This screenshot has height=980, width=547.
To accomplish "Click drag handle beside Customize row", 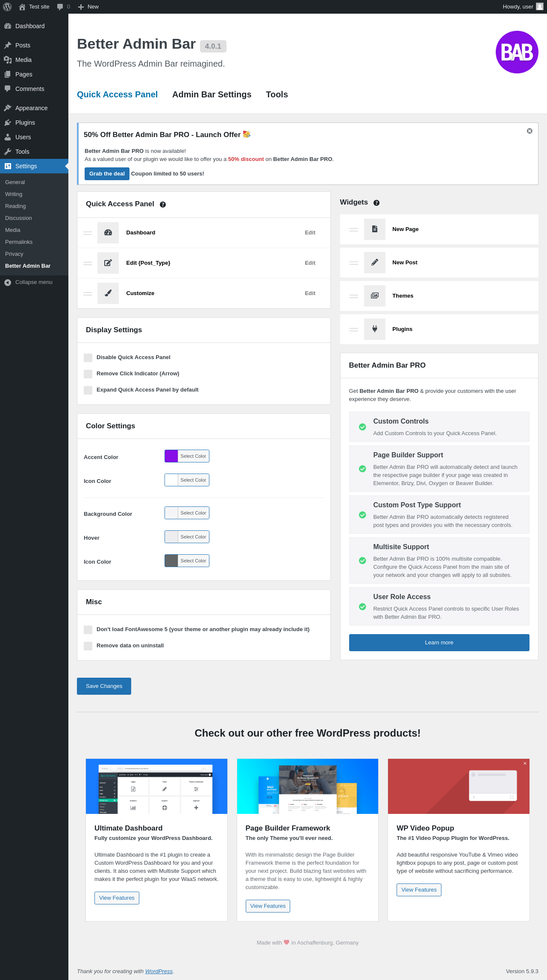I will coord(88,294).
